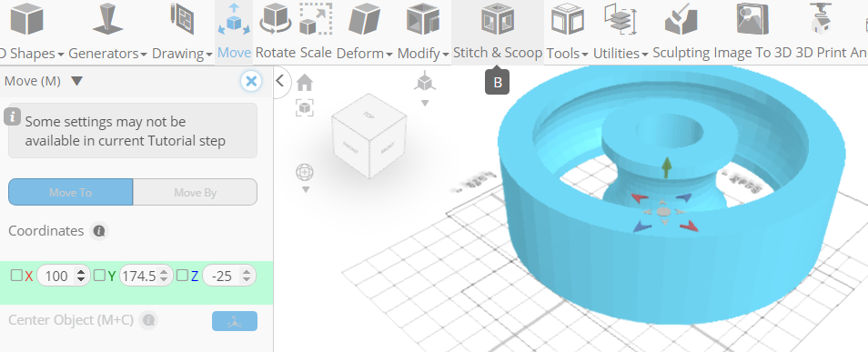The width and height of the screenshot is (868, 352).
Task: Switch to Move By mode
Action: coord(196,192)
